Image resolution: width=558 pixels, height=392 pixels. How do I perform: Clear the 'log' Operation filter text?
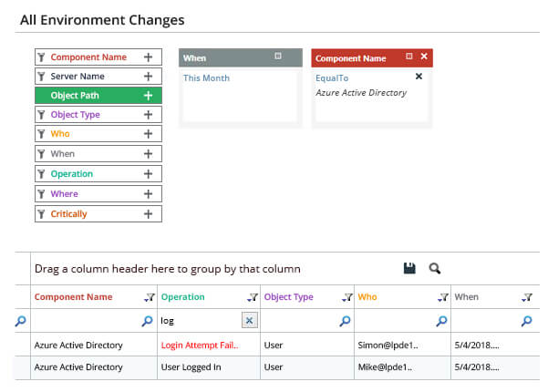(x=250, y=321)
